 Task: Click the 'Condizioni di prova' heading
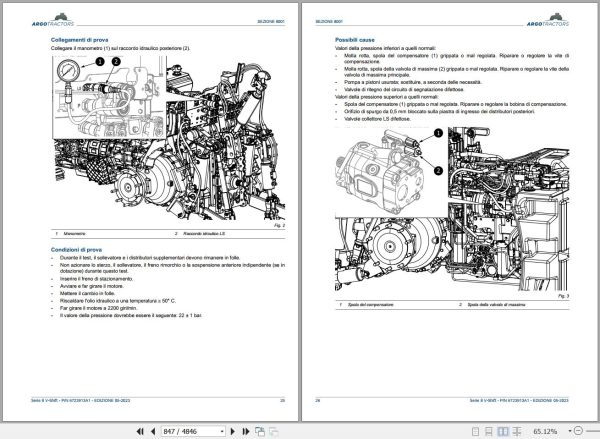coord(77,250)
